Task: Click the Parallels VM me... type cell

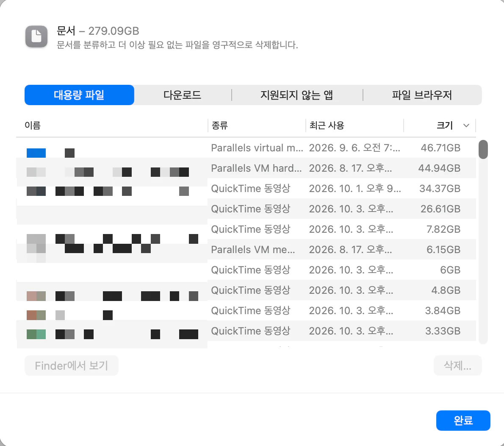Action: [x=253, y=249]
